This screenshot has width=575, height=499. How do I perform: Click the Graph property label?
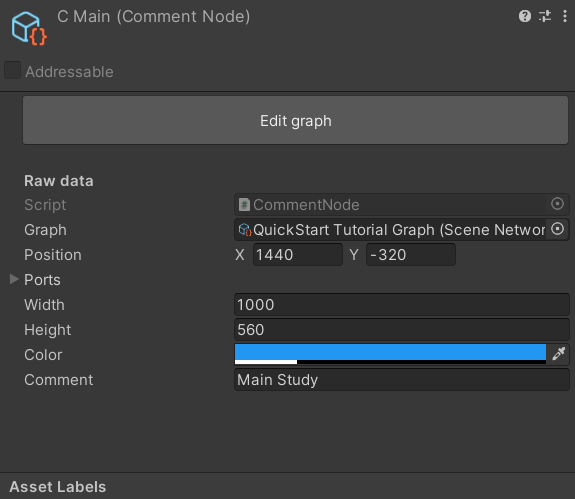click(x=45, y=230)
